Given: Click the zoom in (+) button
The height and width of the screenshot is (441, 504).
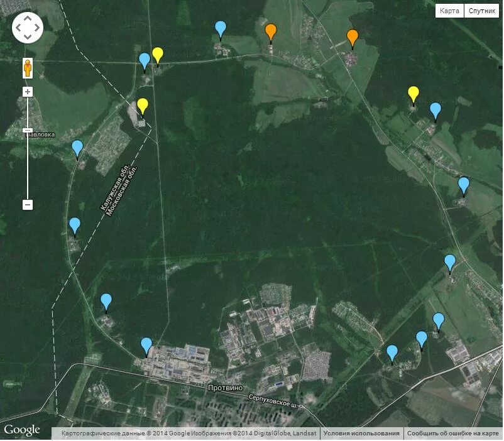Looking at the screenshot, I should click(27, 92).
